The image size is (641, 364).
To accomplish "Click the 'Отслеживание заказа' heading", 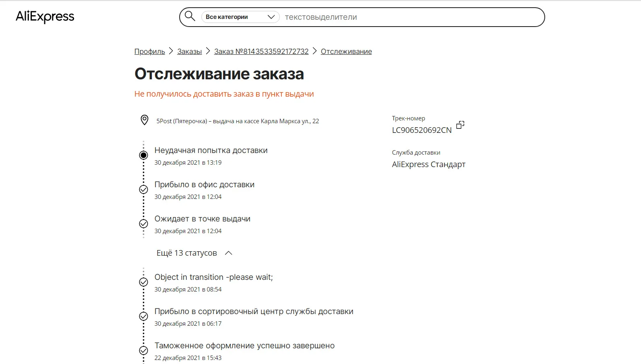I will pyautogui.click(x=219, y=74).
